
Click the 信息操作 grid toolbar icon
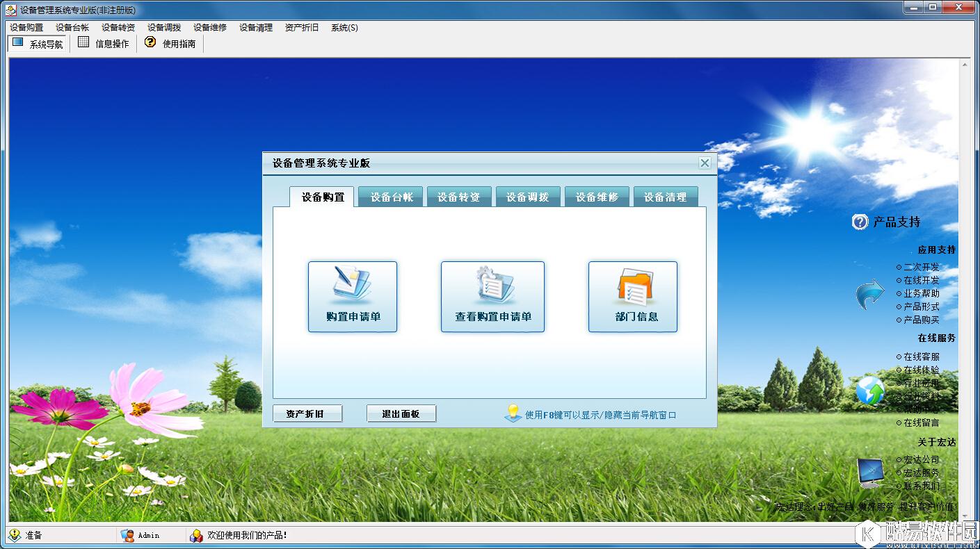coord(102,42)
